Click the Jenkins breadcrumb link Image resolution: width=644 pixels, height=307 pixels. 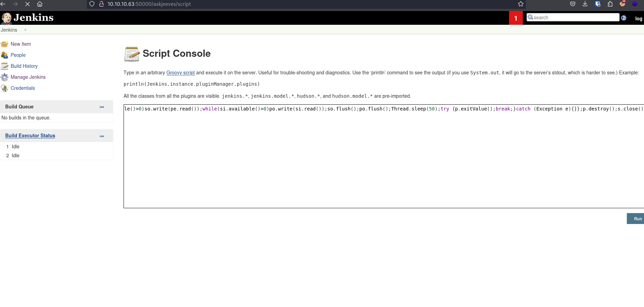click(x=9, y=30)
